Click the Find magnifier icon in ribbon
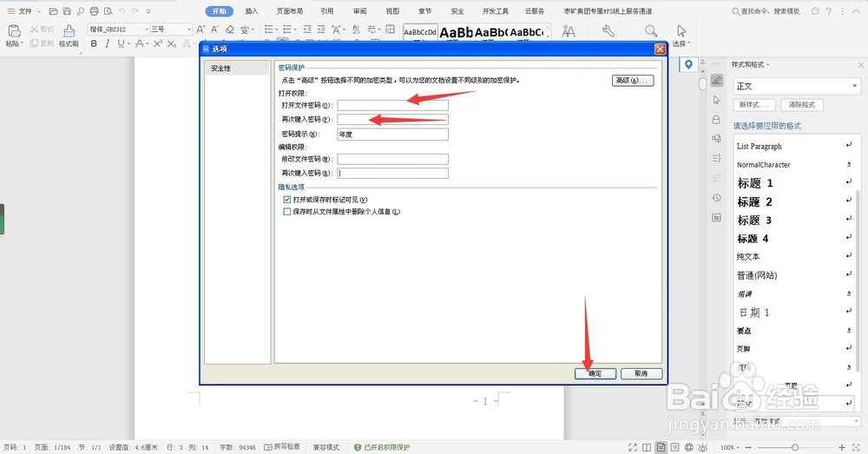 pyautogui.click(x=651, y=31)
